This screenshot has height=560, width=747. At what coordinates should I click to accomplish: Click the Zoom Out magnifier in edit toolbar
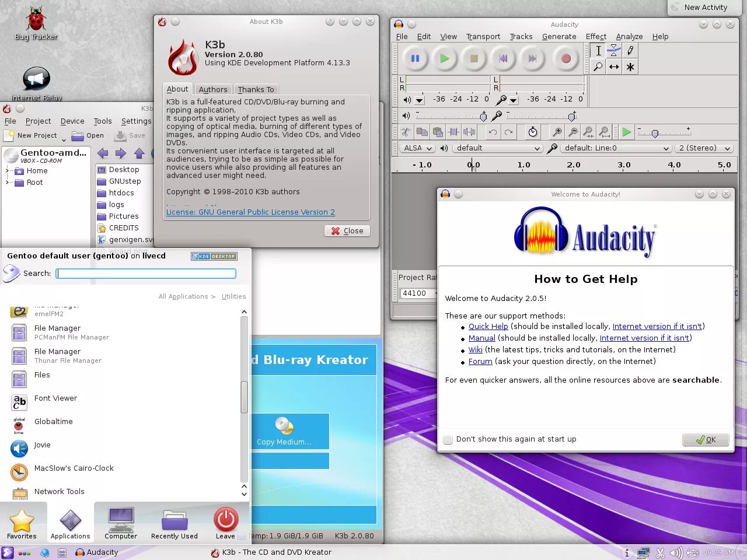tap(573, 132)
